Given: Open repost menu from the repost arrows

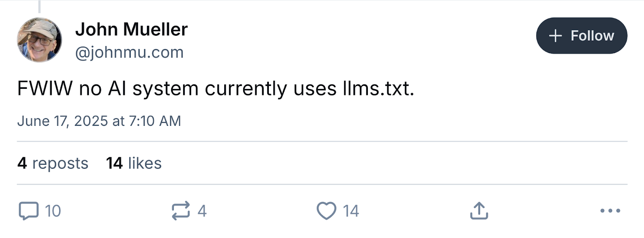Looking at the screenshot, I should coord(181,211).
